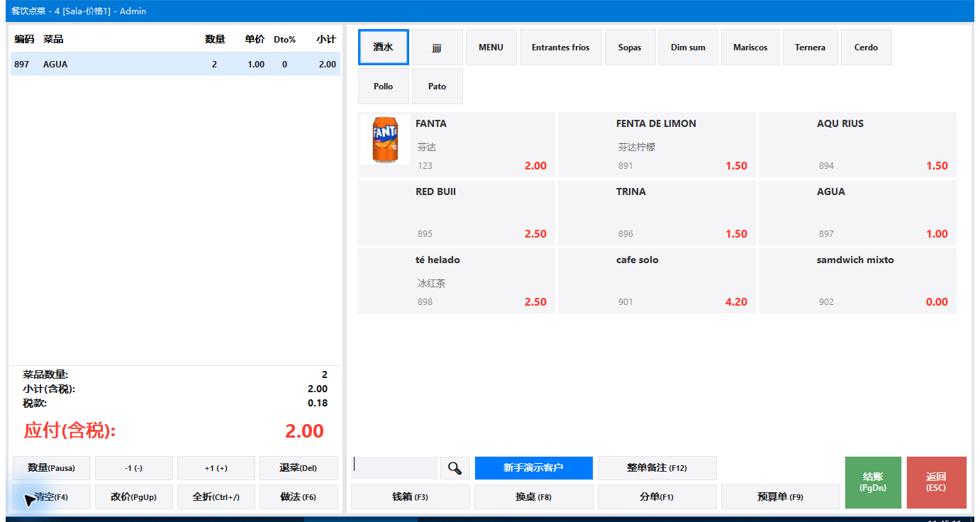This screenshot has height=522, width=980.
Task: Add samdwich mixto to the order
Action: [857, 281]
